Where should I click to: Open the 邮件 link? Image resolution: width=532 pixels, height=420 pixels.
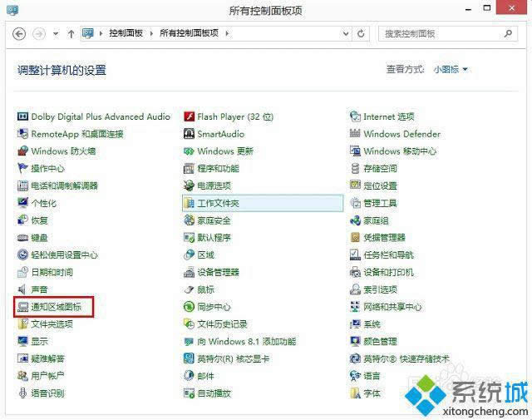206,376
